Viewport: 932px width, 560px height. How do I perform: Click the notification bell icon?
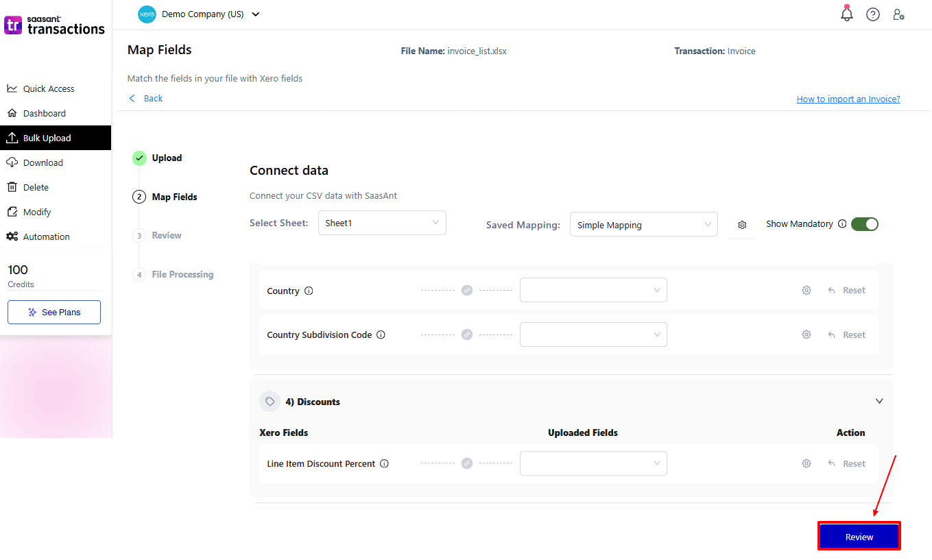[847, 14]
